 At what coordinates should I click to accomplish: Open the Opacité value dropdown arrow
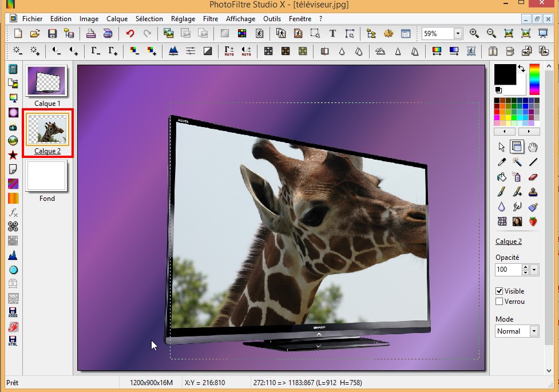534,270
